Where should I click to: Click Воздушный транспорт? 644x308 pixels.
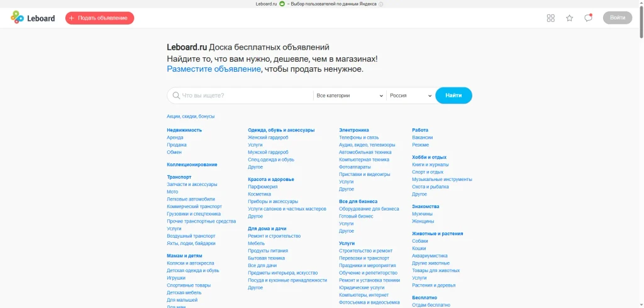[191, 236]
